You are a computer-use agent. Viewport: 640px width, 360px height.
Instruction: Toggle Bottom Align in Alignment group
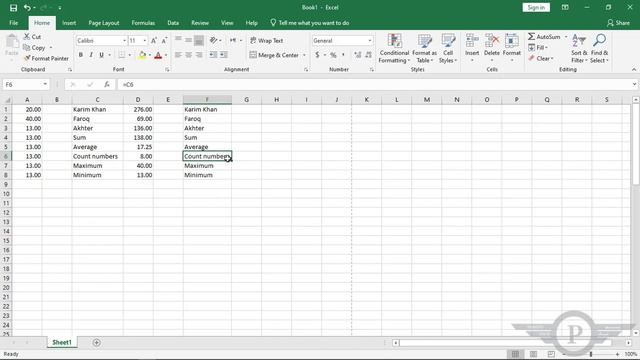click(199, 40)
